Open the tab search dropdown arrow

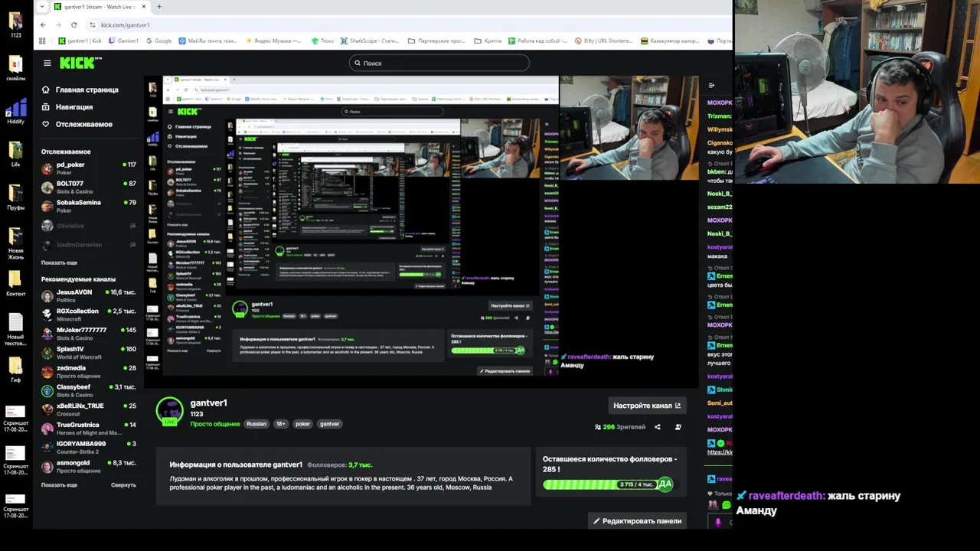pos(42,7)
